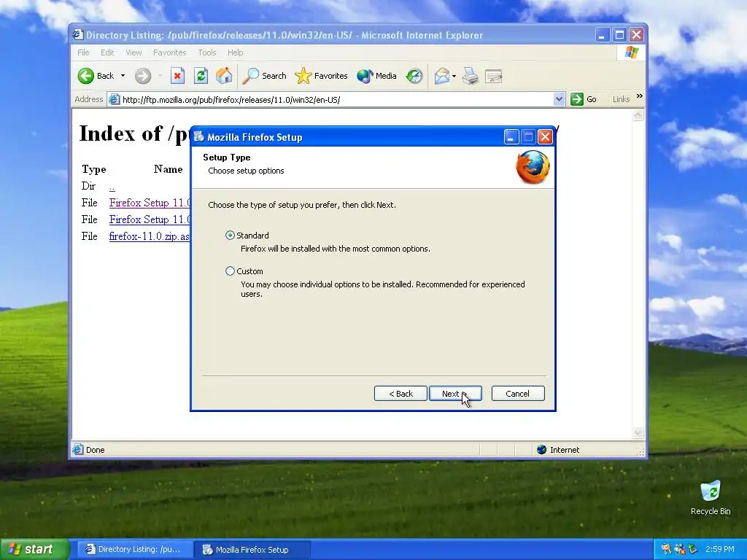Click the Internet zone globe in status bar

pos(541,449)
